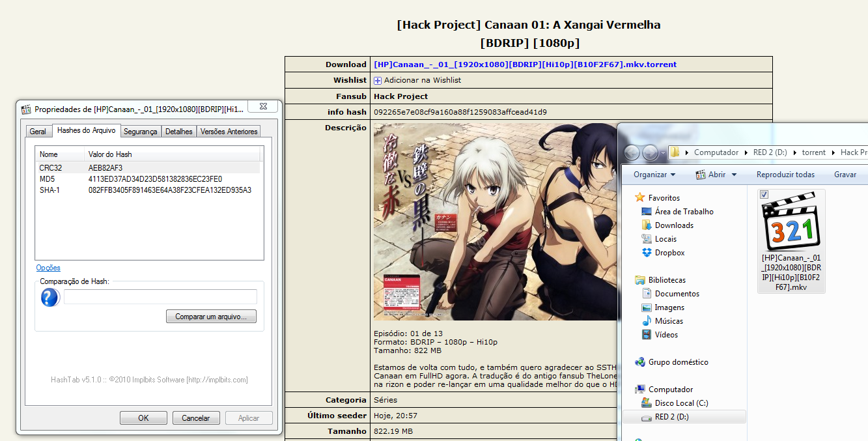Click the Disco Local (C:) drive icon
868x441 pixels.
pyautogui.click(x=647, y=403)
